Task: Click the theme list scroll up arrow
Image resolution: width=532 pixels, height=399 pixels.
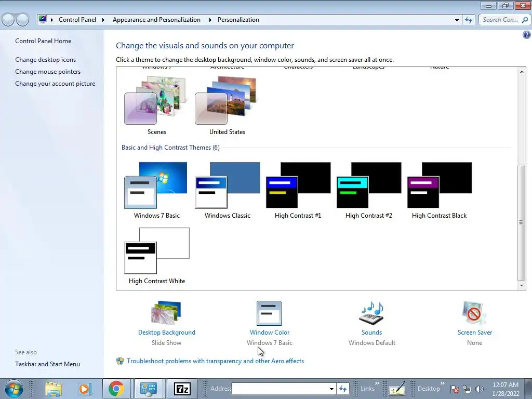Action: click(522, 71)
